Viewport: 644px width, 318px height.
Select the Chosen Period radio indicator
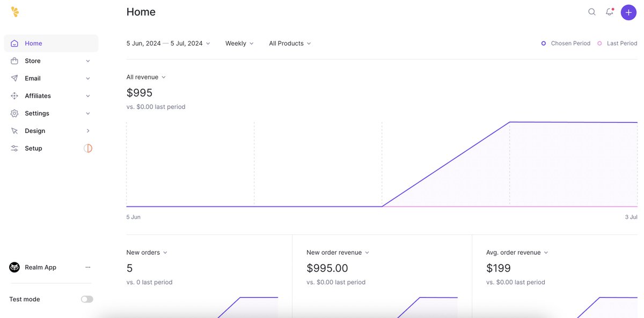(x=544, y=43)
